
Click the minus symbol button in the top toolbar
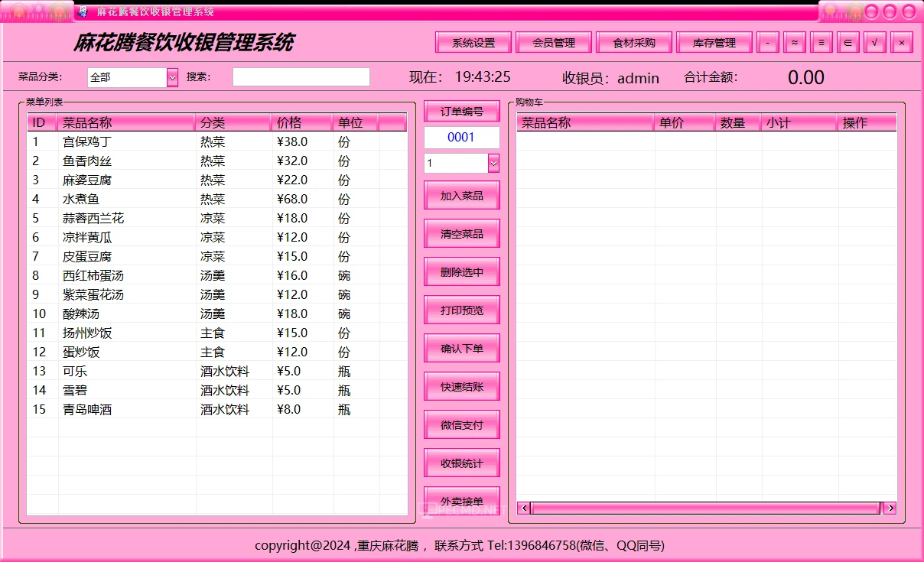coord(767,42)
